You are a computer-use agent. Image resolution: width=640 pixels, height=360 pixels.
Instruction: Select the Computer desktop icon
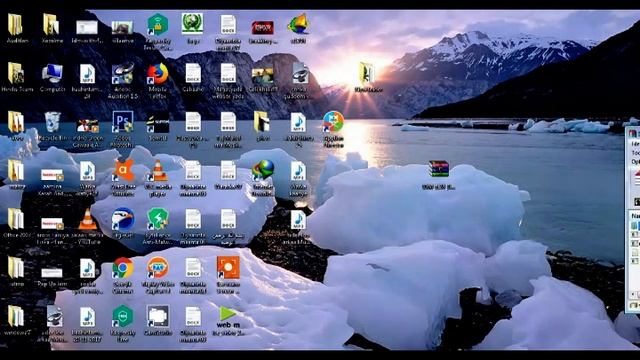tap(52, 74)
